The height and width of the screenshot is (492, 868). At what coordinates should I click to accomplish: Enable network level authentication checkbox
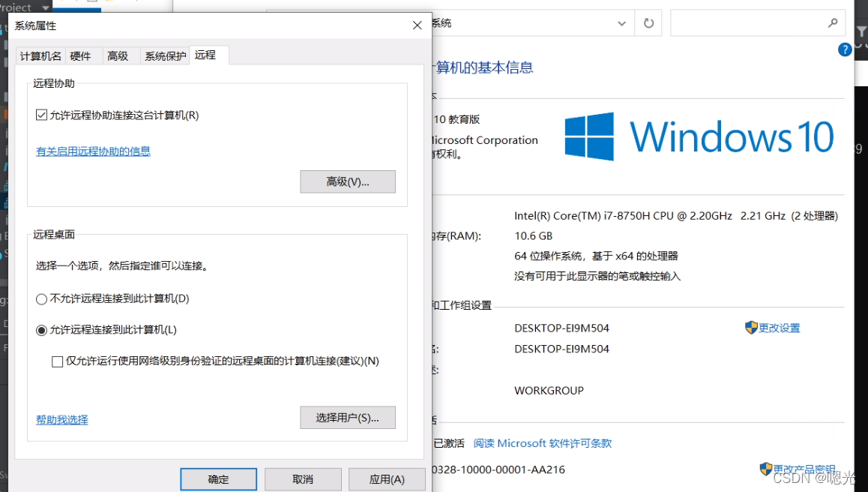(57, 361)
